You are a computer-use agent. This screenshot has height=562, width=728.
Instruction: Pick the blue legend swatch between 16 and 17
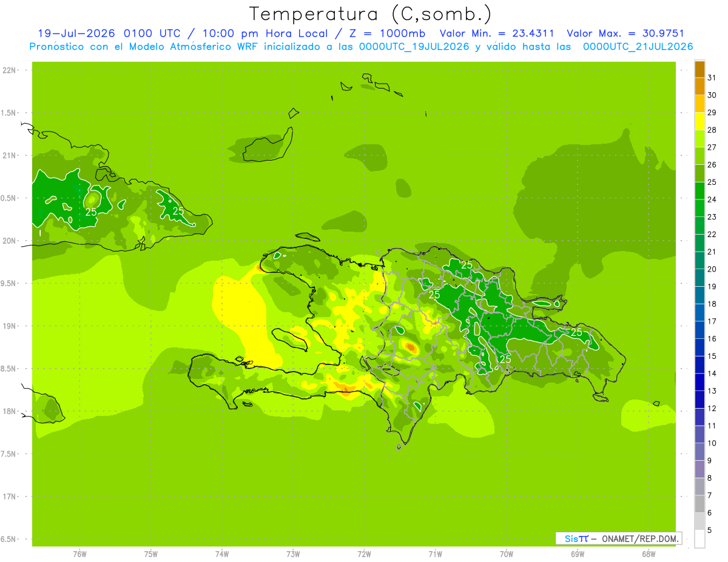pyautogui.click(x=699, y=330)
